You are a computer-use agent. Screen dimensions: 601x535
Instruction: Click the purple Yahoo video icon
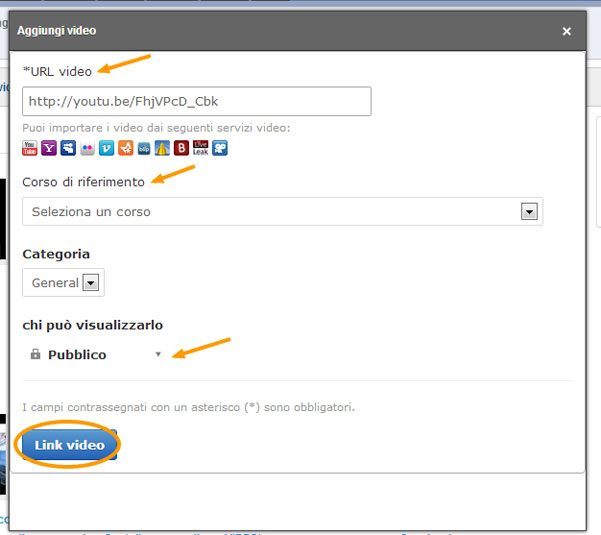(x=49, y=148)
